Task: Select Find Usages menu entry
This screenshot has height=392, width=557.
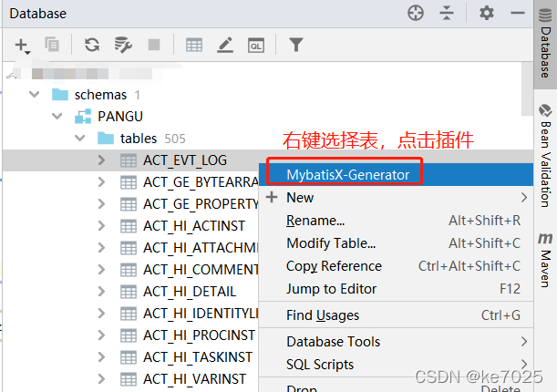Action: point(396,315)
